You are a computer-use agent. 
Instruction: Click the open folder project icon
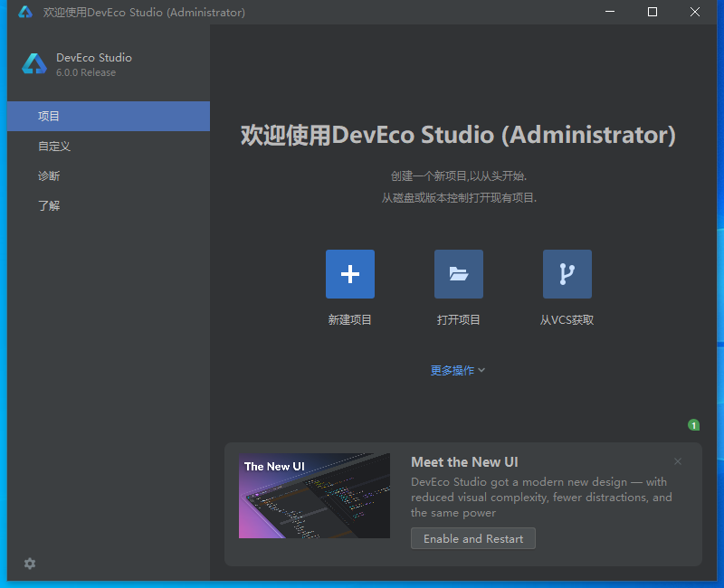point(459,274)
